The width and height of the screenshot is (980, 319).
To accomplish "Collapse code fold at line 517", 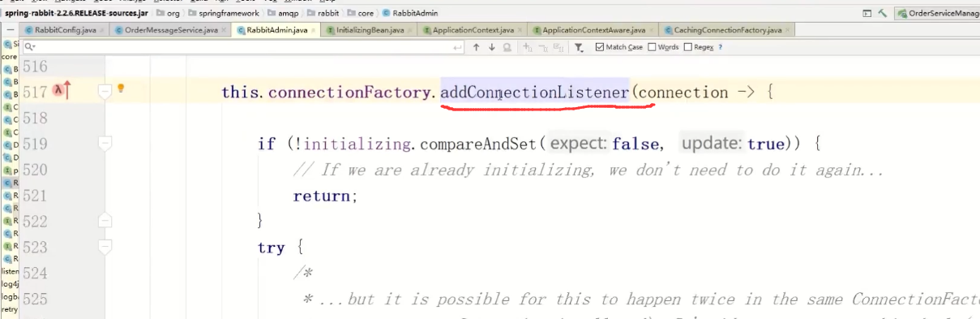I will 105,92.
